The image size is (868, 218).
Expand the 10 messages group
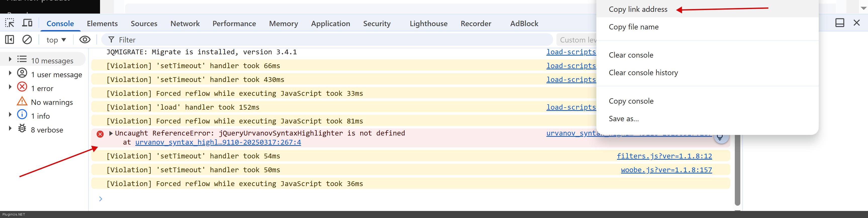click(10, 59)
